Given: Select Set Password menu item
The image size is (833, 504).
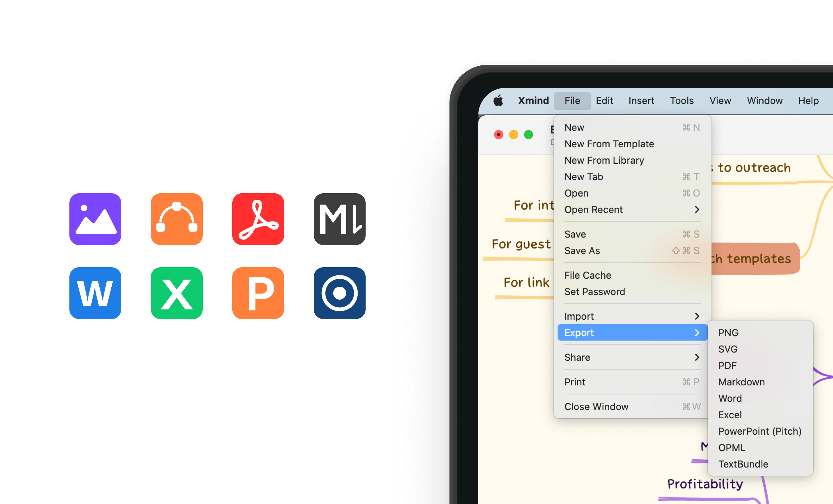Looking at the screenshot, I should [632, 292].
